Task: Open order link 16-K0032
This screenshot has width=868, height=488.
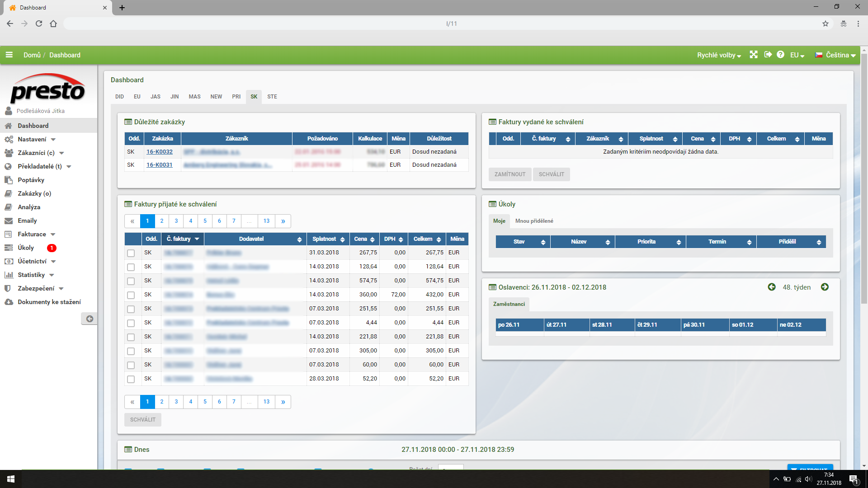Action: point(160,152)
